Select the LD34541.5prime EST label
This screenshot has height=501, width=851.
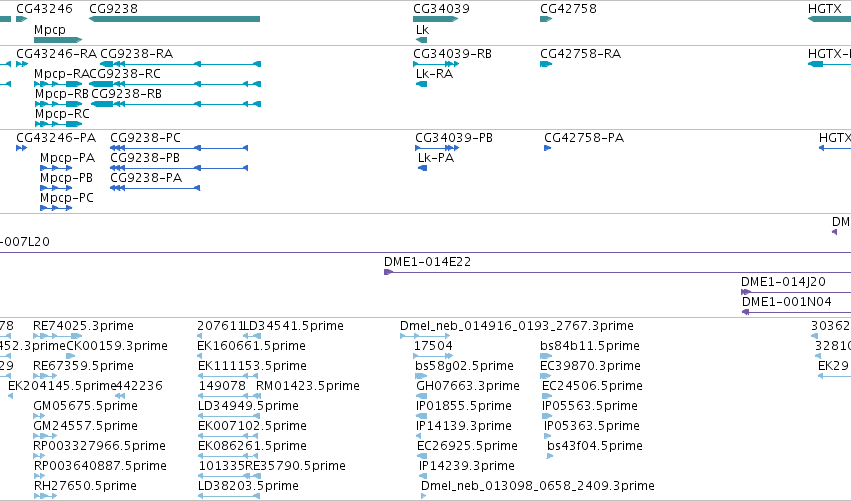tap(294, 326)
